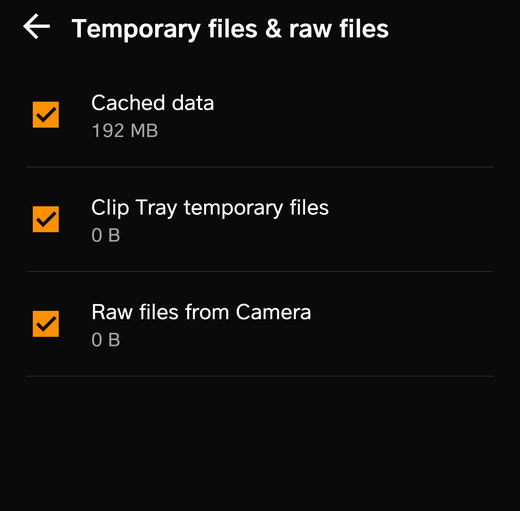This screenshot has width=520, height=511.
Task: Click the word Temporary in the header
Action: tap(136, 30)
